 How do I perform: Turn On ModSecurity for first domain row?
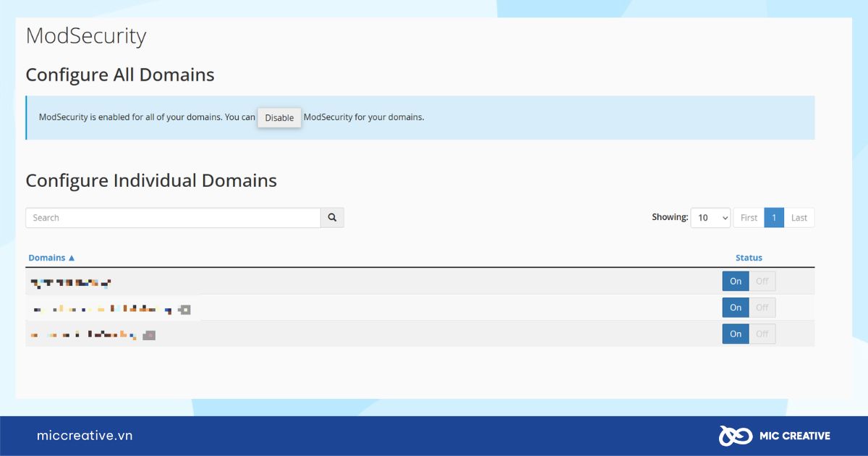pyautogui.click(x=736, y=281)
